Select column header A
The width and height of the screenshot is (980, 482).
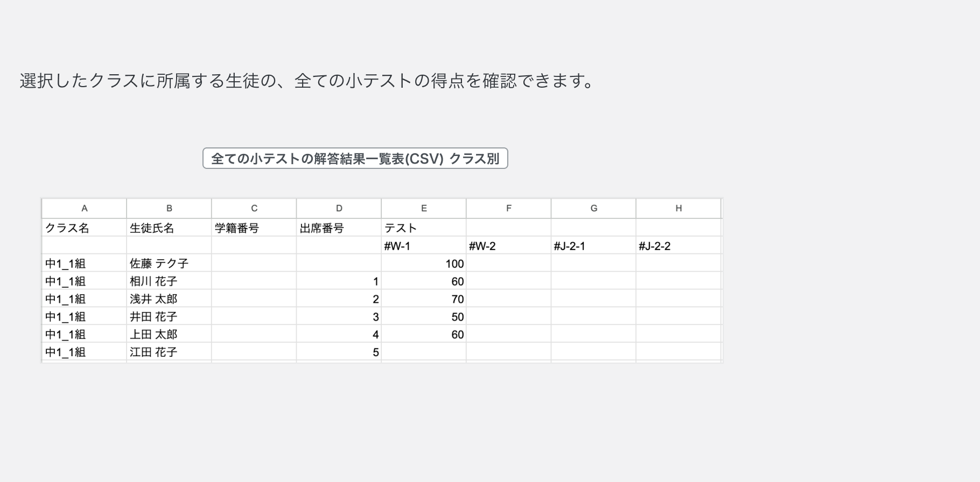[x=84, y=208]
